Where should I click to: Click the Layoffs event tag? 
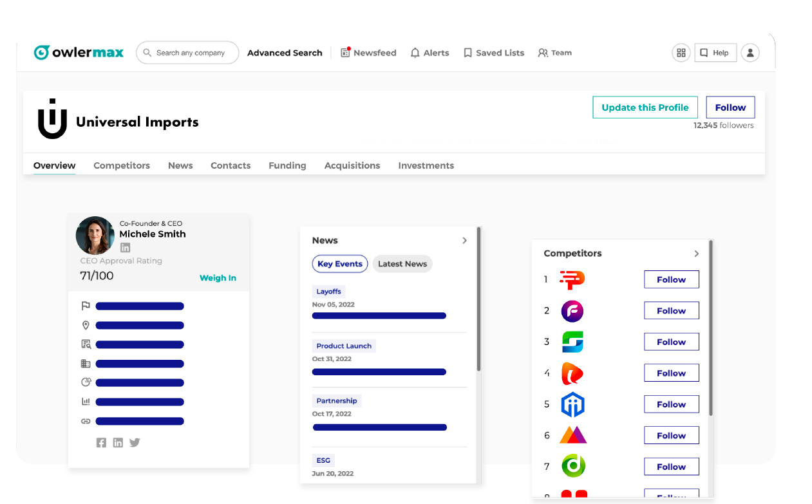(328, 292)
